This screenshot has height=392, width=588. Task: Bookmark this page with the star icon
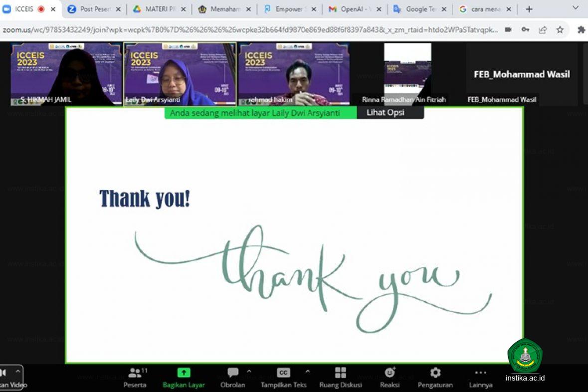[560, 30]
